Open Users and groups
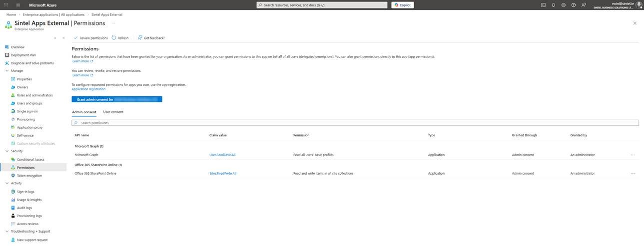Screen dimensions: 644x246 pyautogui.click(x=29, y=103)
